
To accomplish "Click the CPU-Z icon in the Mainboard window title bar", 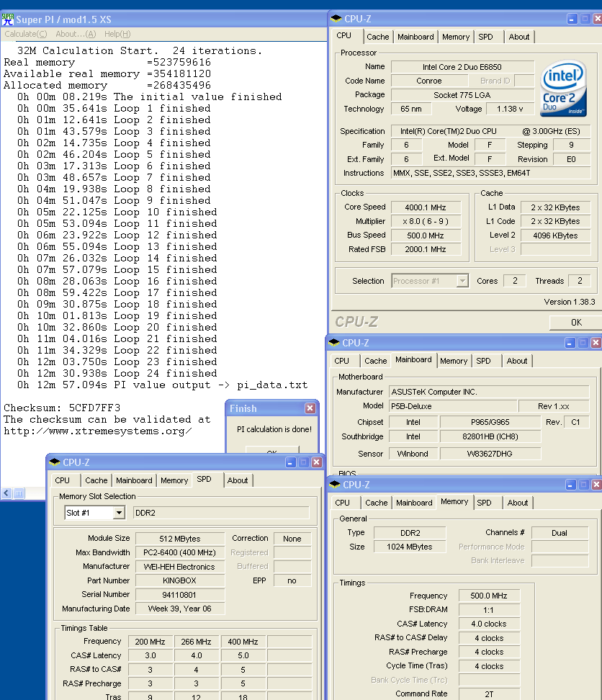I will 334,343.
